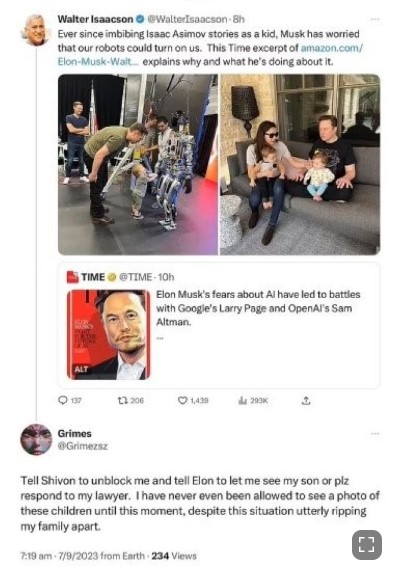This screenshot has width=416, height=572.
Task: Open more options on Grimes's reply
Action: [375, 434]
